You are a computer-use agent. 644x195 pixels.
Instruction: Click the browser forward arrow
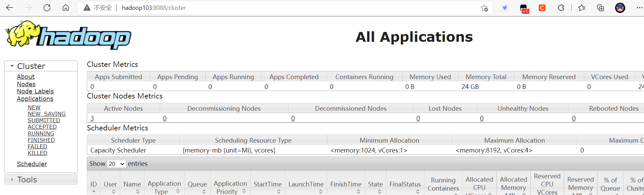28,7
